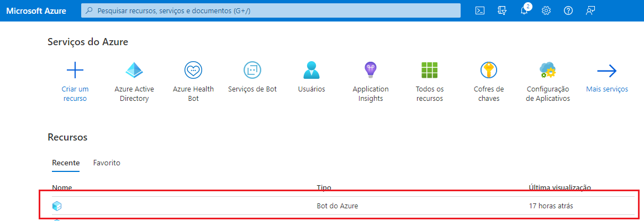Open the notifications bell

tap(524, 10)
